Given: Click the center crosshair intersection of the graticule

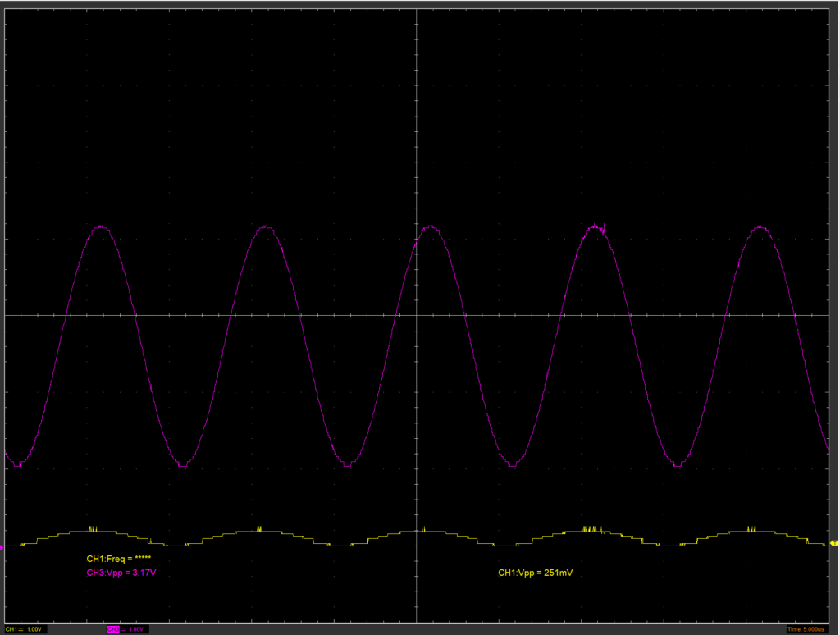Looking at the screenshot, I should pos(417,315).
